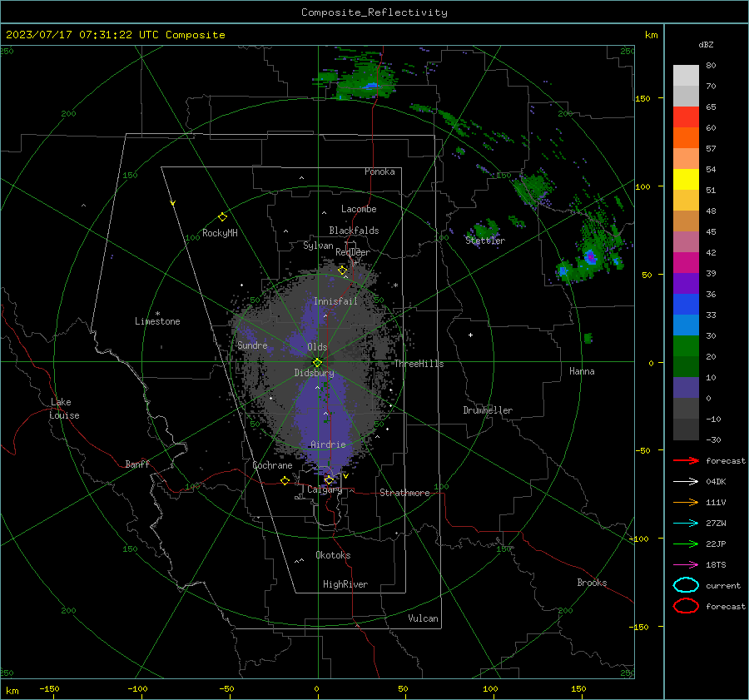Screen dimensions: 749x700
Task: Click the ThreeHills town label
Action: pos(419,364)
